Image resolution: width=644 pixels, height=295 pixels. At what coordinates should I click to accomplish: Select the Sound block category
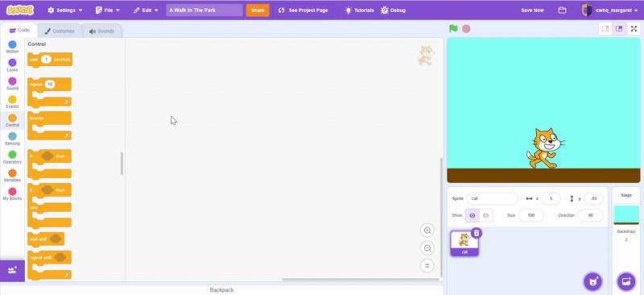coord(12,84)
